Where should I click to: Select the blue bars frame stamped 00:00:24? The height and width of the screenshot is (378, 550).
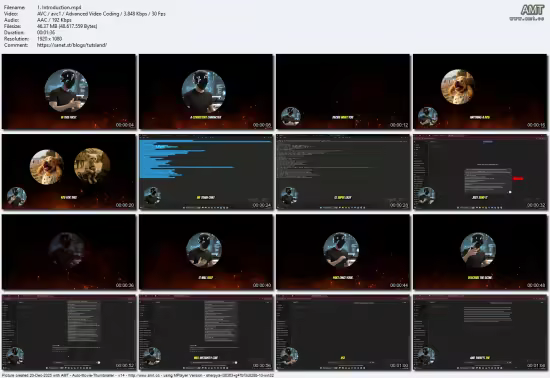[206, 172]
